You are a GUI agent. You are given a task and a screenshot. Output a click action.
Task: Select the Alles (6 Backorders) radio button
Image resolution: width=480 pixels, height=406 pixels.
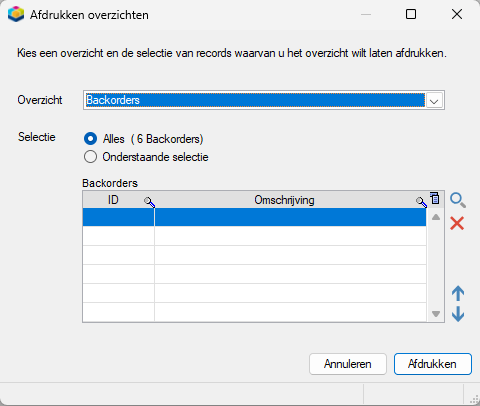pos(91,139)
